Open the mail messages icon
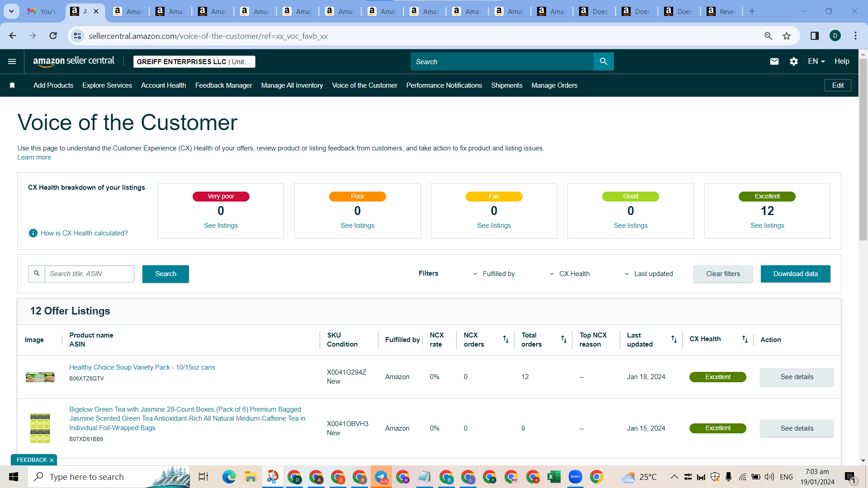This screenshot has width=868, height=488. click(774, 61)
